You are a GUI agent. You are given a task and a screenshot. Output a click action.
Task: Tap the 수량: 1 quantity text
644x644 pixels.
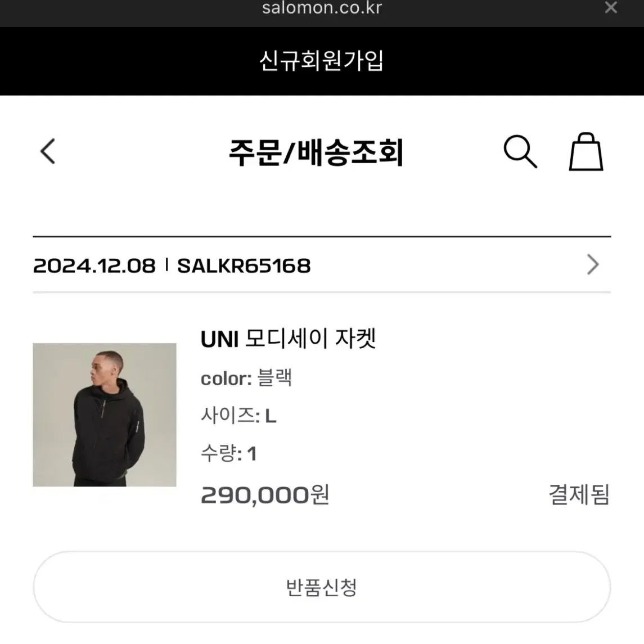point(229,453)
